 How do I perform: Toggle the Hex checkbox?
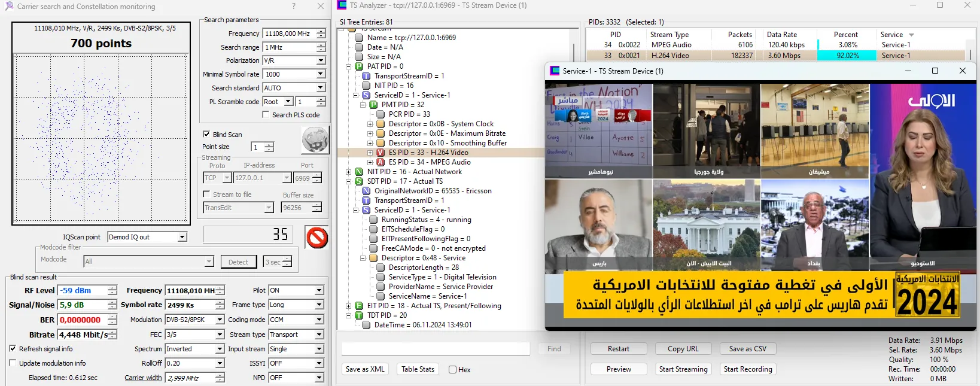click(x=453, y=370)
